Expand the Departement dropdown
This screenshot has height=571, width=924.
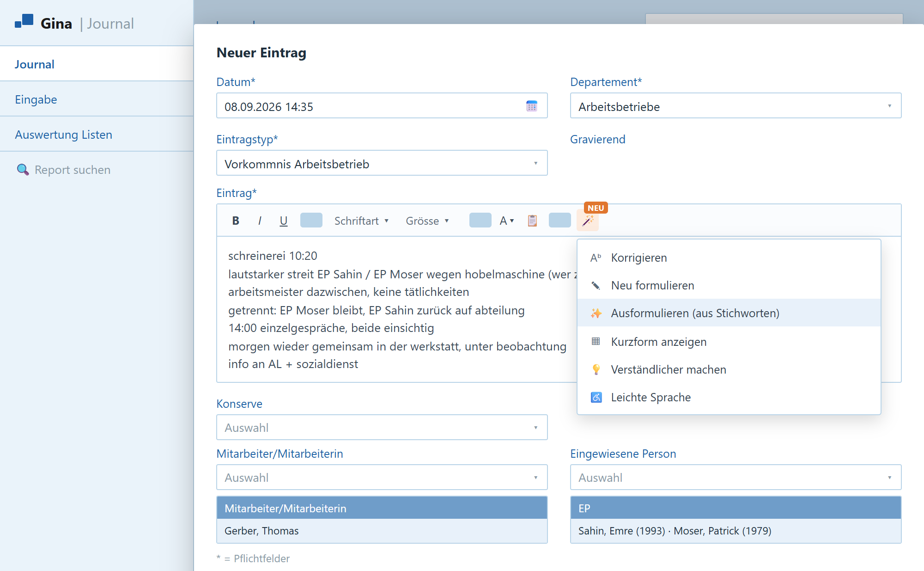pos(736,106)
